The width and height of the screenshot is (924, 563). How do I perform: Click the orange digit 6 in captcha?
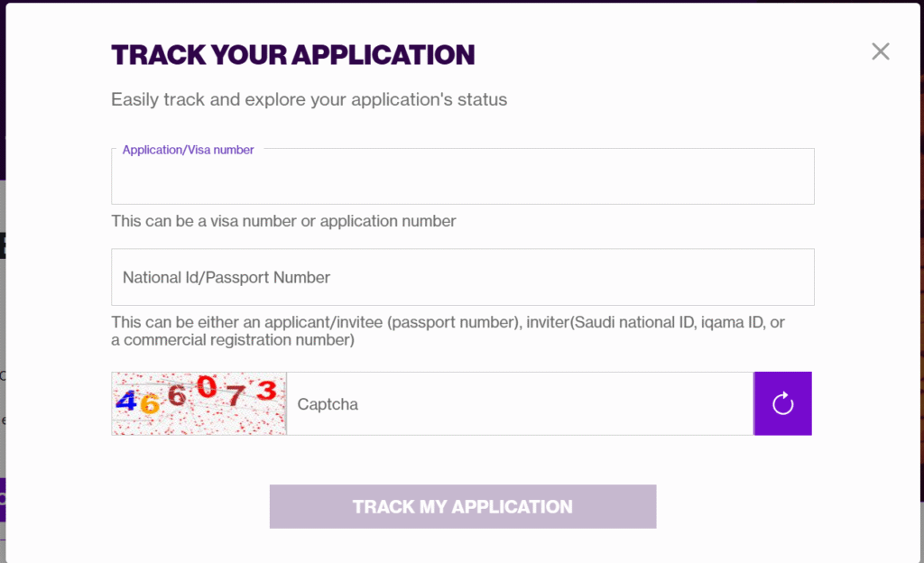pyautogui.click(x=150, y=405)
